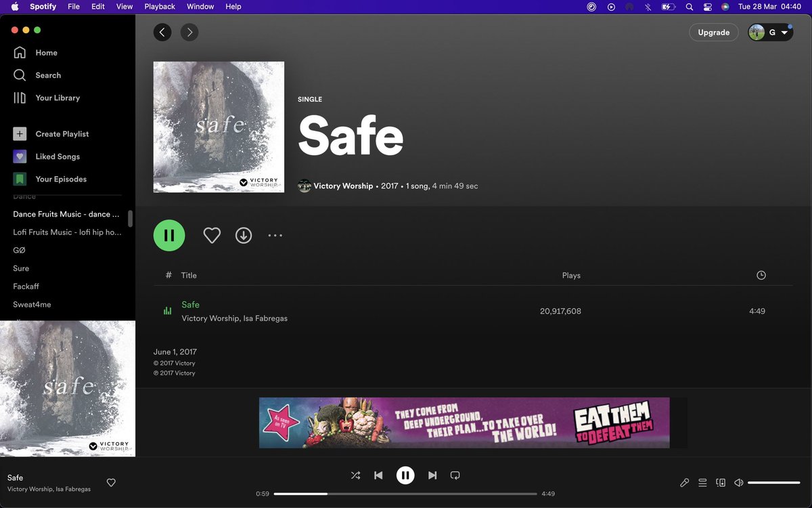The image size is (812, 508).
Task: Open Search in the sidebar
Action: point(37,75)
